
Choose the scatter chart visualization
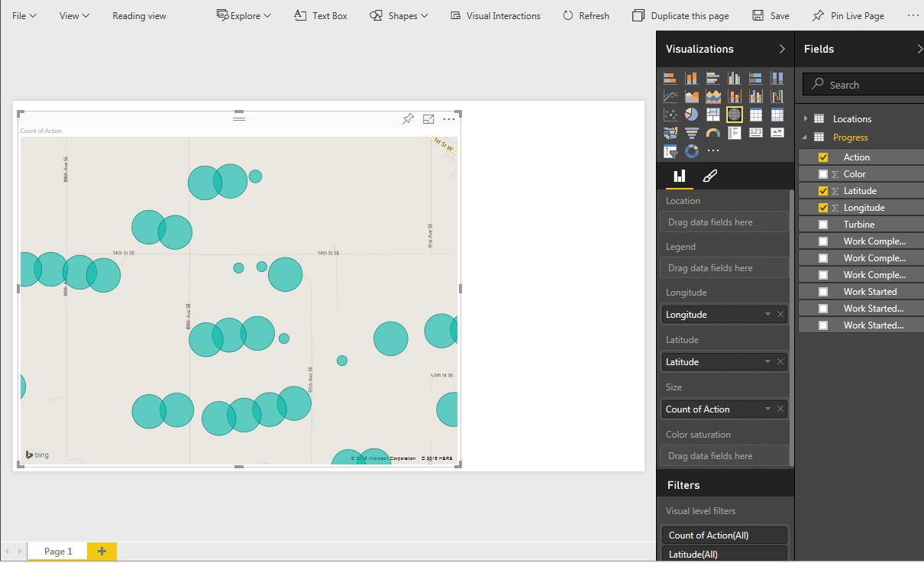[670, 115]
